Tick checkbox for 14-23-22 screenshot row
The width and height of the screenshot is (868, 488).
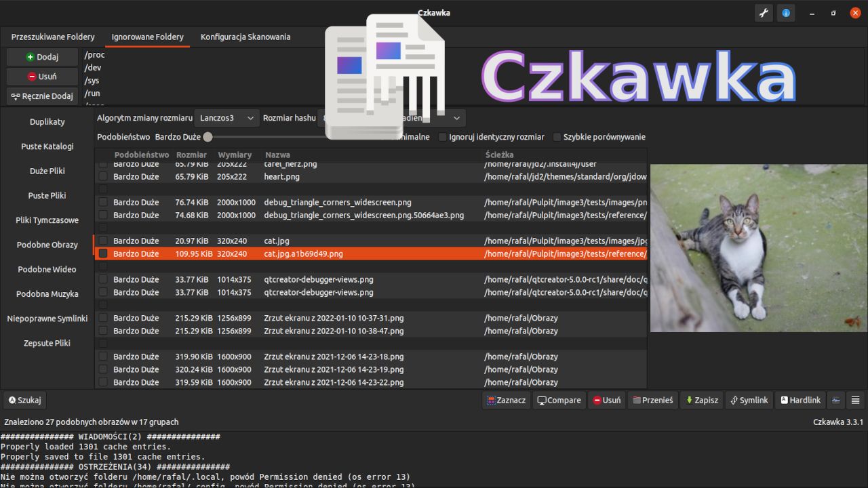click(x=103, y=382)
